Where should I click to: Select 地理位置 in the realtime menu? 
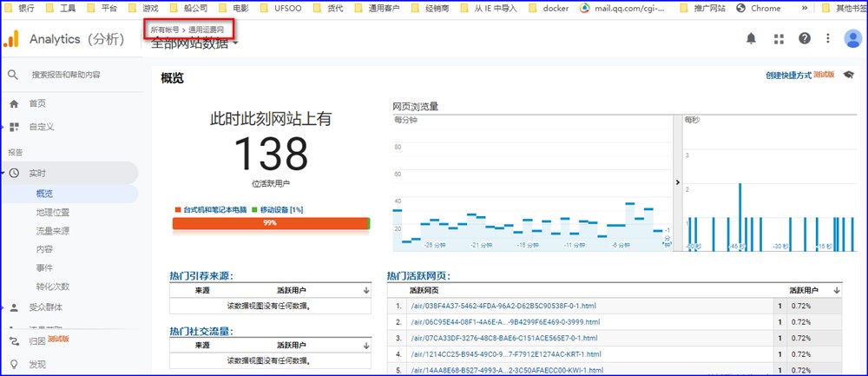(53, 213)
